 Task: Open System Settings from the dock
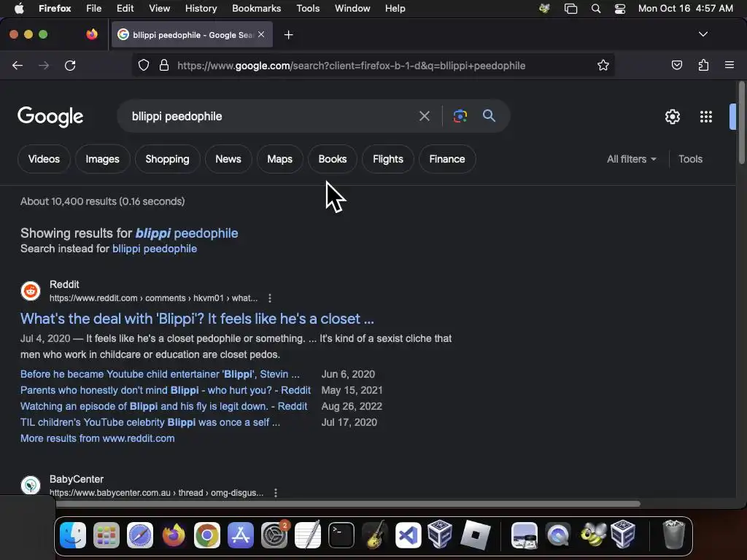tap(274, 535)
